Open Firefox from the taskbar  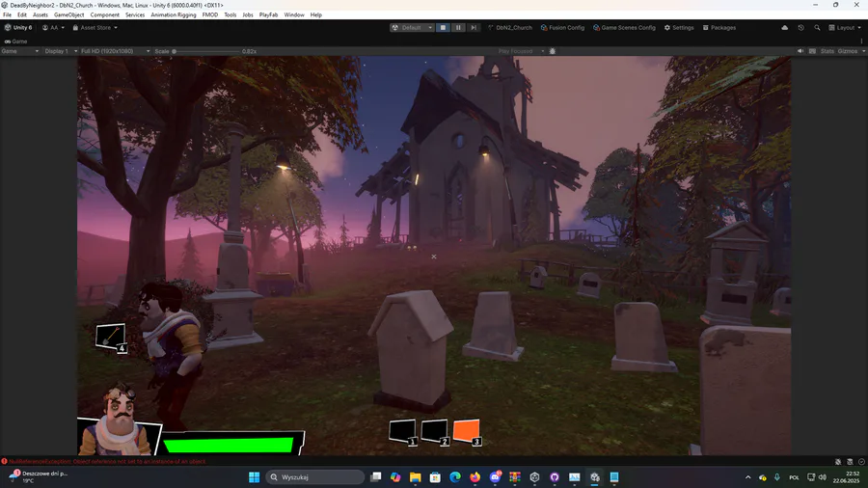[475, 477]
